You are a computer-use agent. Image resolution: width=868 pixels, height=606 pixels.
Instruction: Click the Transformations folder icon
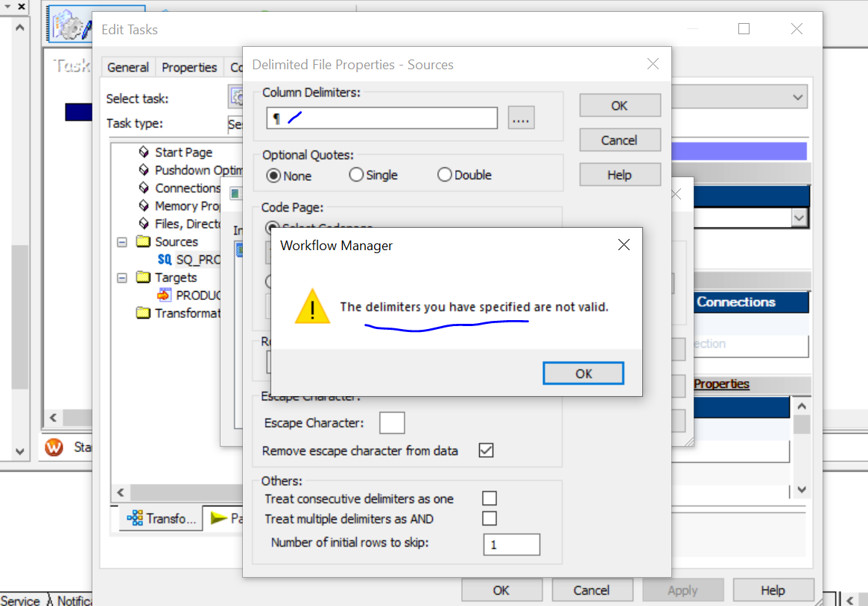(143, 313)
